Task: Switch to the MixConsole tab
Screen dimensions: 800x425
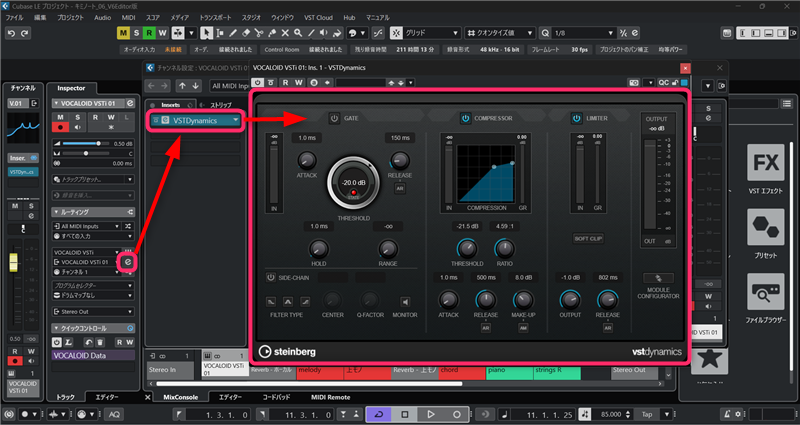Action: (180, 397)
